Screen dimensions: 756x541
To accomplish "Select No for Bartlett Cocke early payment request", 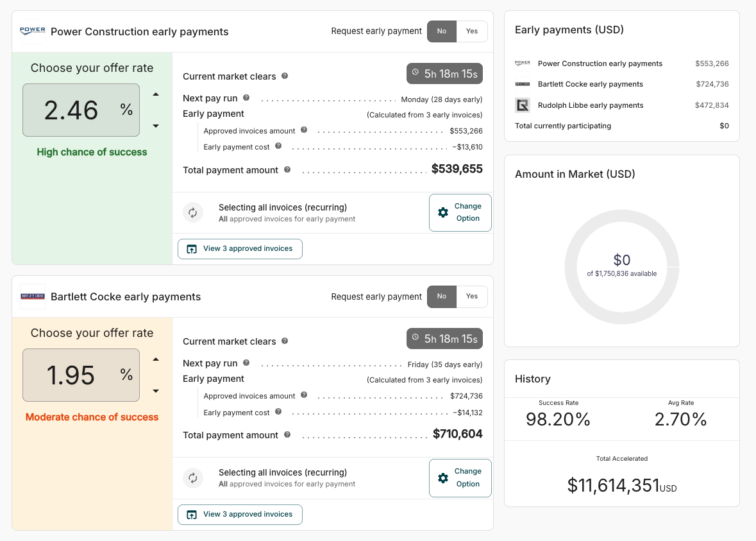I will click(442, 296).
